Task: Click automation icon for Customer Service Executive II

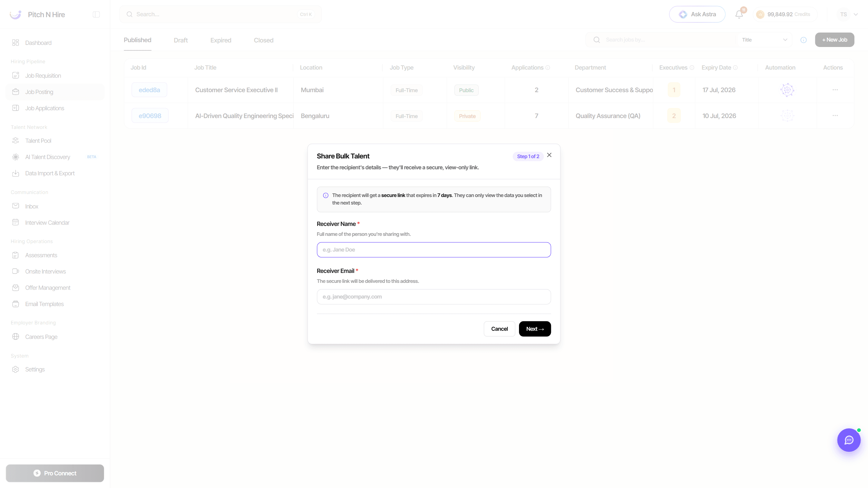Action: point(787,90)
